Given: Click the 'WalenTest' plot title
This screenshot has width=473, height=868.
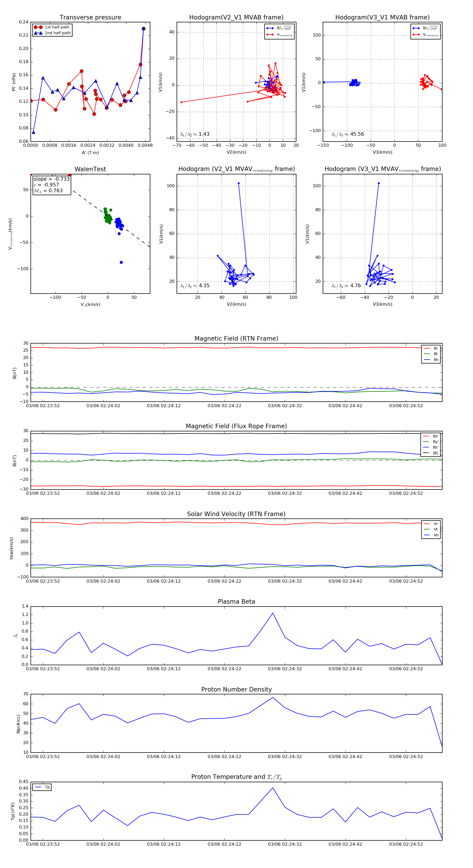Looking at the screenshot, I should pyautogui.click(x=90, y=169).
